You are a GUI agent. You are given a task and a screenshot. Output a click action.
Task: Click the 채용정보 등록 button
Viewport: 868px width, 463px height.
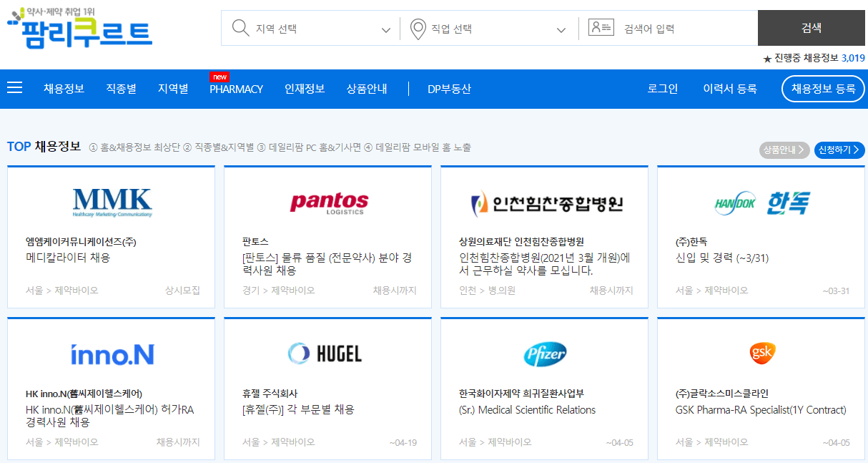[823, 89]
